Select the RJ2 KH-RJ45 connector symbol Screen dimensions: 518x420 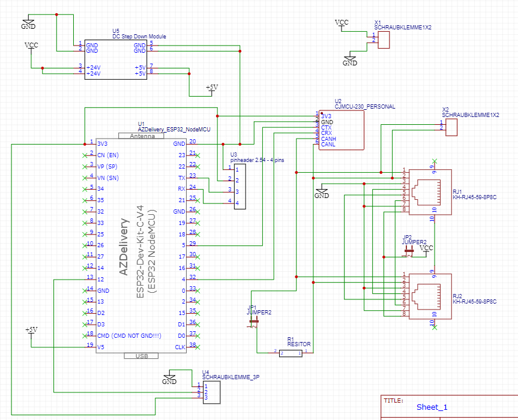tap(430, 296)
